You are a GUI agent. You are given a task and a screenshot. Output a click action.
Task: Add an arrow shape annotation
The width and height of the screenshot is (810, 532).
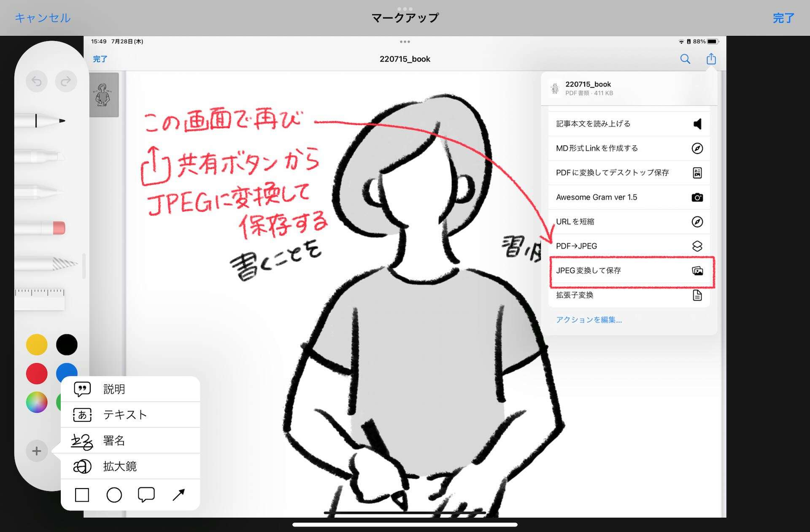[x=179, y=494]
